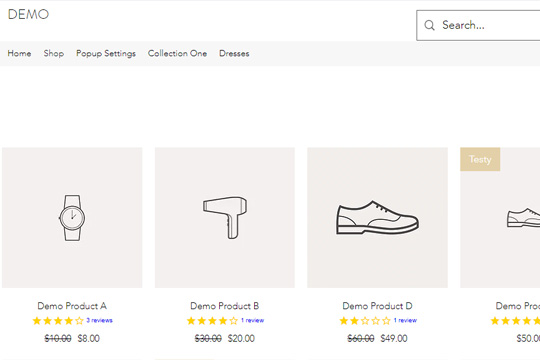This screenshot has height=360, width=540.
Task: Open the watch product image
Action: point(72,217)
